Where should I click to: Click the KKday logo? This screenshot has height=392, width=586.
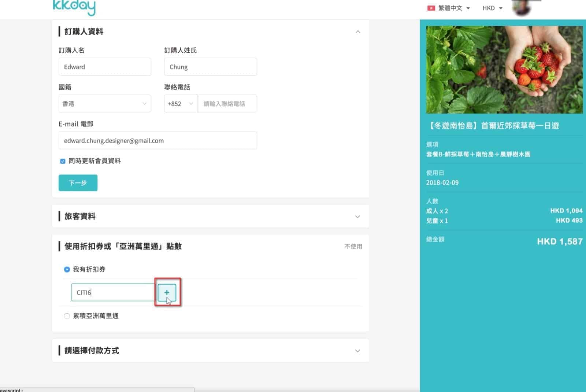click(74, 7)
